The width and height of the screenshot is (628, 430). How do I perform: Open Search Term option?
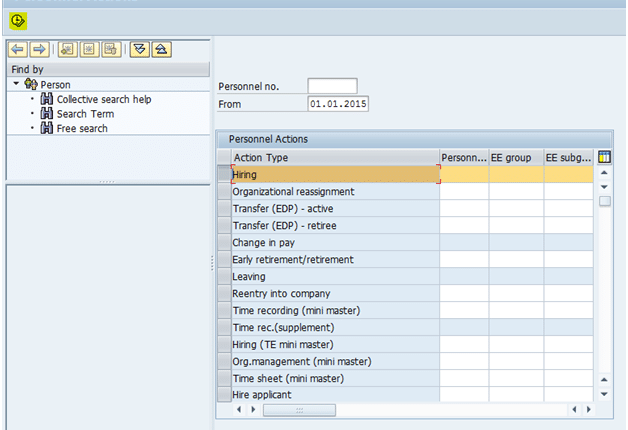[85, 114]
